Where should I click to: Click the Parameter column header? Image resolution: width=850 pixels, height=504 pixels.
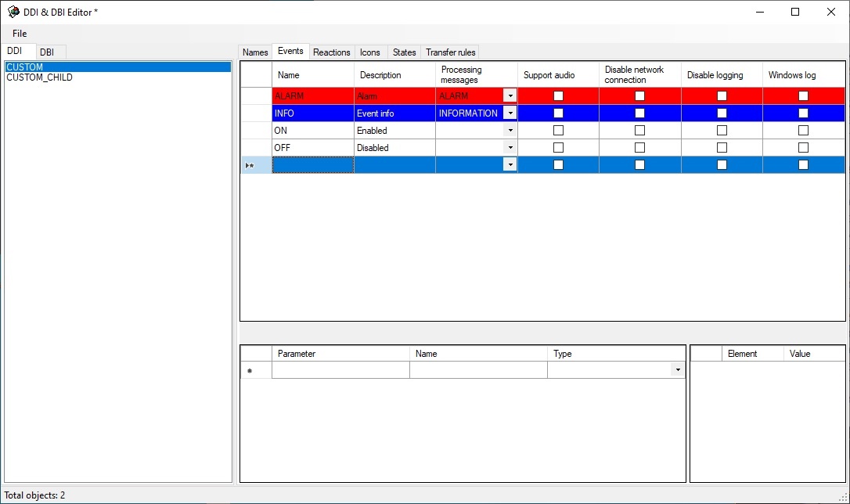coord(340,354)
